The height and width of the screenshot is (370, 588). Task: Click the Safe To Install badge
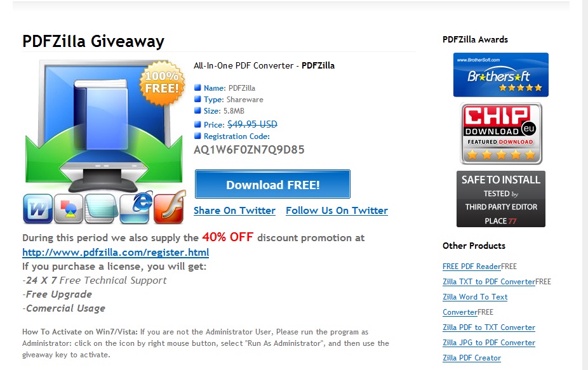click(500, 199)
